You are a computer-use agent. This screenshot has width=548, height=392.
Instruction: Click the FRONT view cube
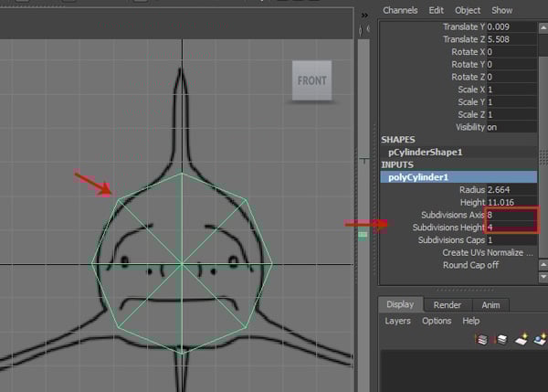tap(311, 80)
